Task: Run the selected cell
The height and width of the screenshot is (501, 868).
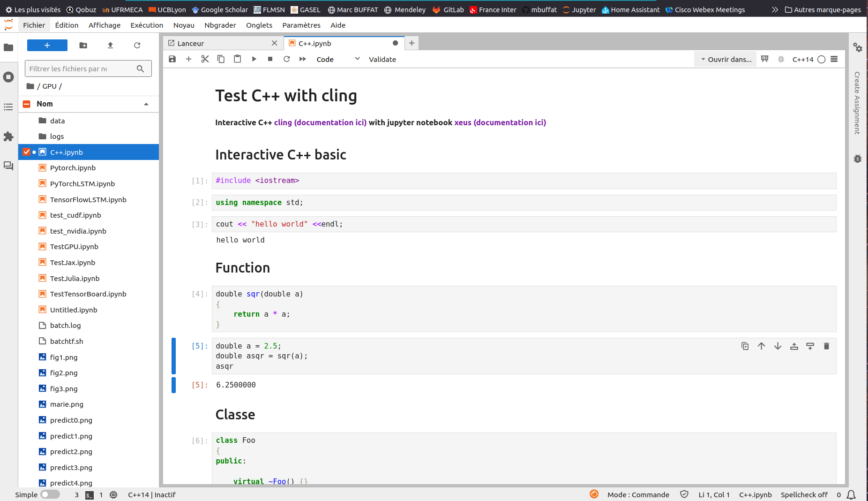Action: click(254, 59)
